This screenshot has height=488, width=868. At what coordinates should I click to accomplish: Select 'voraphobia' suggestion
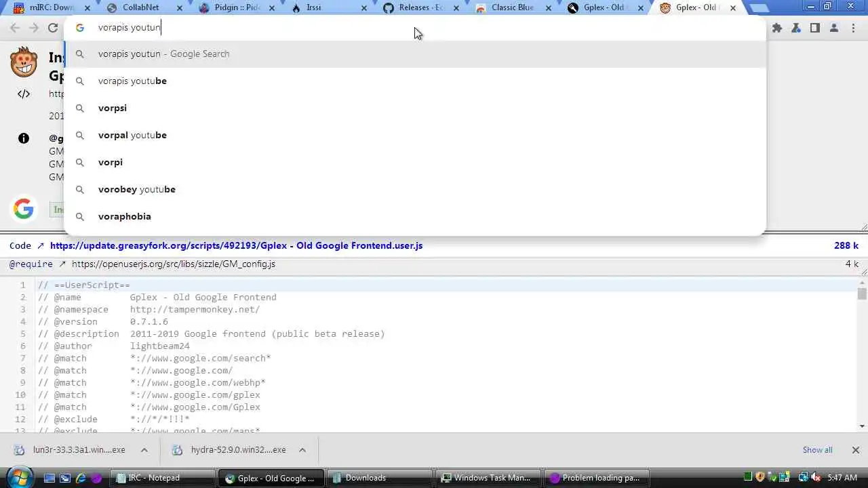415,217
